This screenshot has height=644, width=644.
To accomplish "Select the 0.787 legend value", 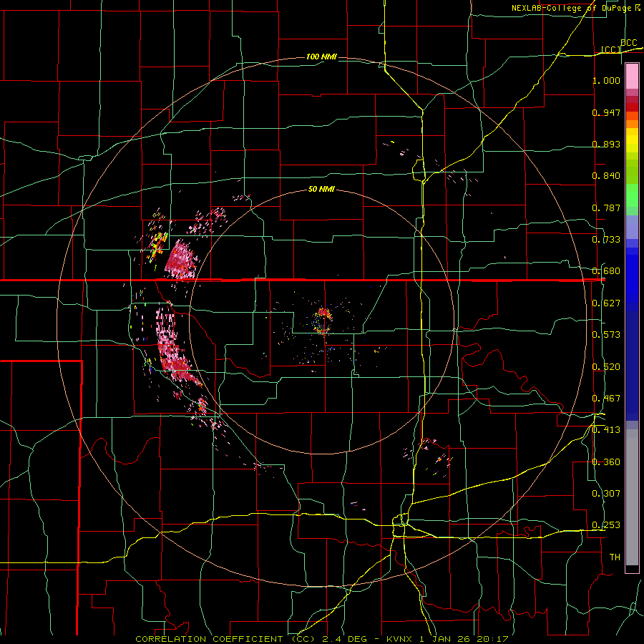I will click(x=606, y=208).
